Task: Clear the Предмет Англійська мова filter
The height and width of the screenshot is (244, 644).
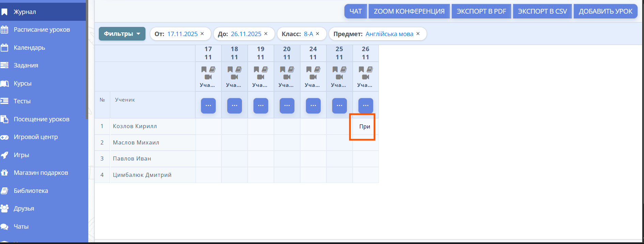Action: pyautogui.click(x=418, y=34)
